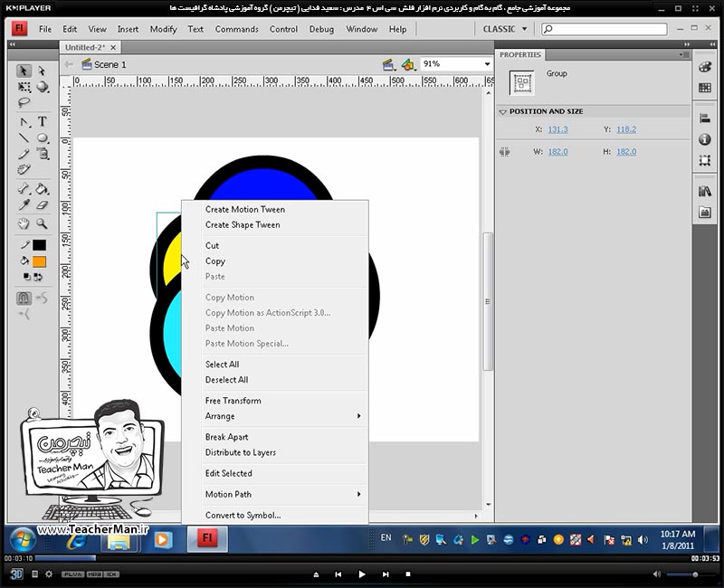Select the Hand tool
Image resolution: width=724 pixels, height=588 pixels.
click(24, 223)
